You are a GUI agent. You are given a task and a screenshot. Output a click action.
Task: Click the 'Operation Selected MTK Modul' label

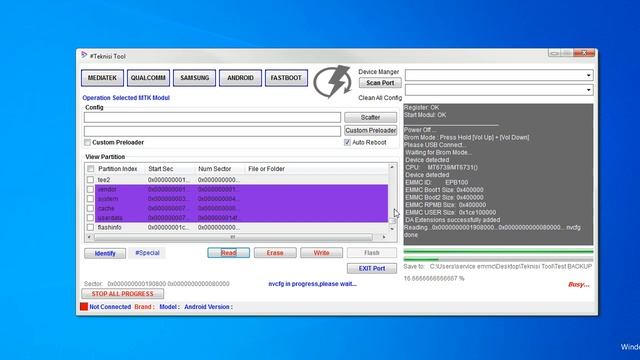126,98
